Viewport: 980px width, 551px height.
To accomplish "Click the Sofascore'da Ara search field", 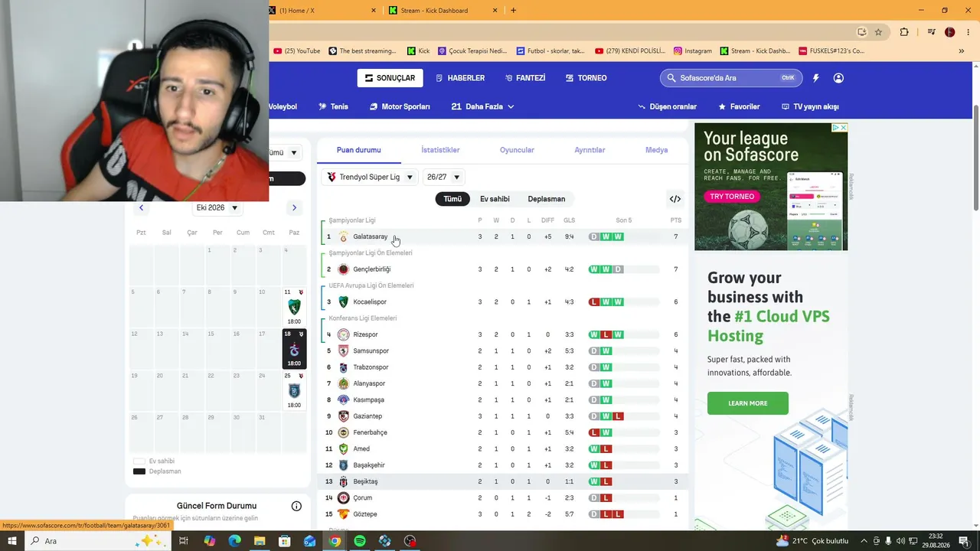I will (730, 78).
